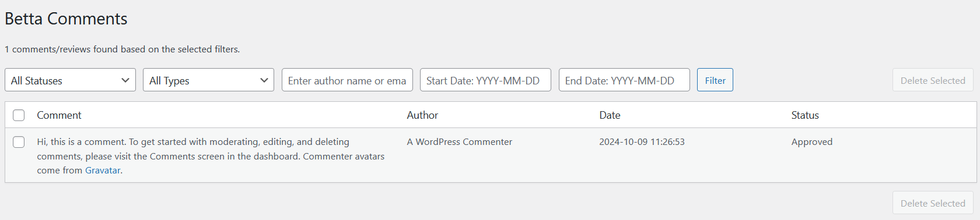The height and width of the screenshot is (220, 980).
Task: Focus the author name or email field
Action: point(347,80)
